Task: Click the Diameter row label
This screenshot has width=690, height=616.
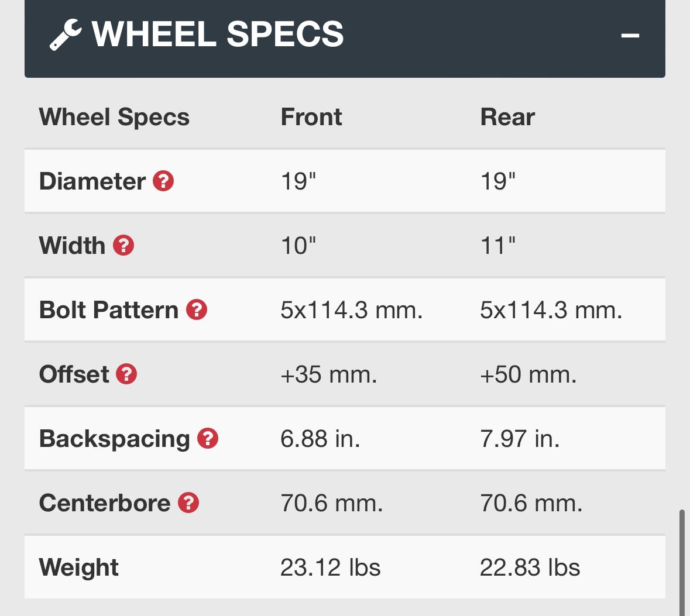Action: [x=92, y=181]
